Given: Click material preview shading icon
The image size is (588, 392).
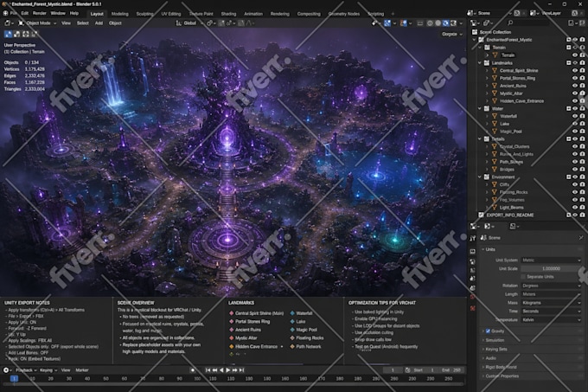Looking at the screenshot, I should tap(445, 23).
